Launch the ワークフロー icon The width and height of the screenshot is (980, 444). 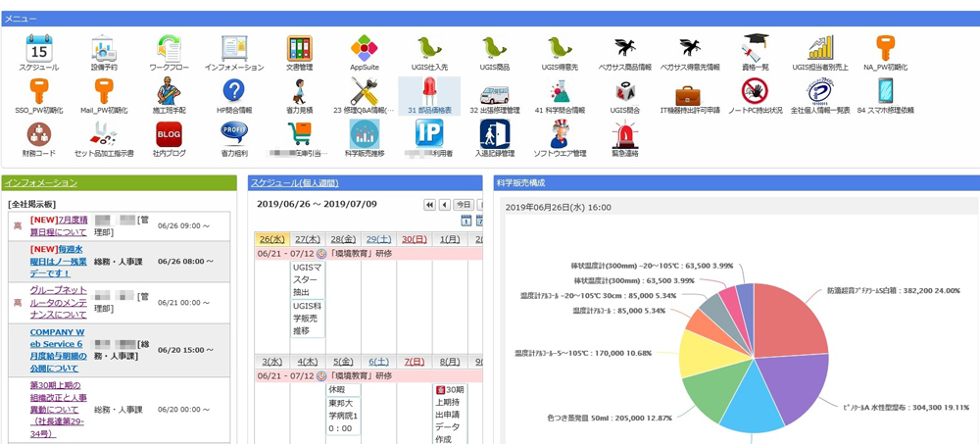[x=169, y=48]
